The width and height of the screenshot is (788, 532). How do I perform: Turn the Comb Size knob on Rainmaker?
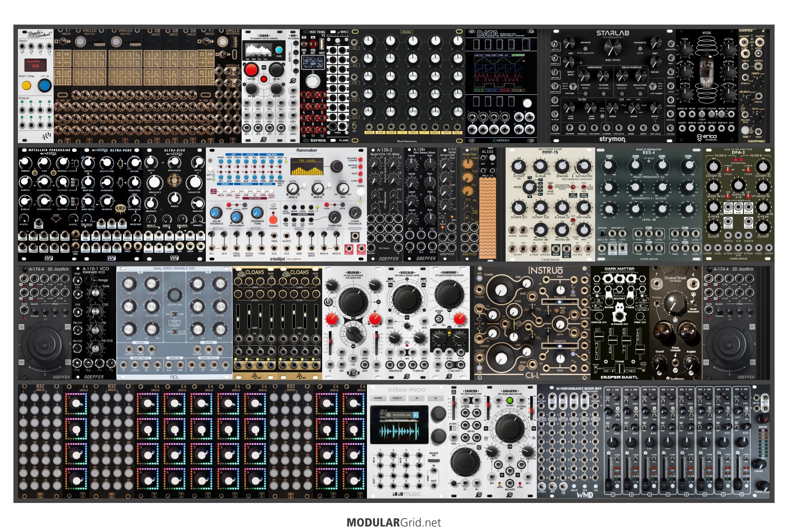click(334, 217)
